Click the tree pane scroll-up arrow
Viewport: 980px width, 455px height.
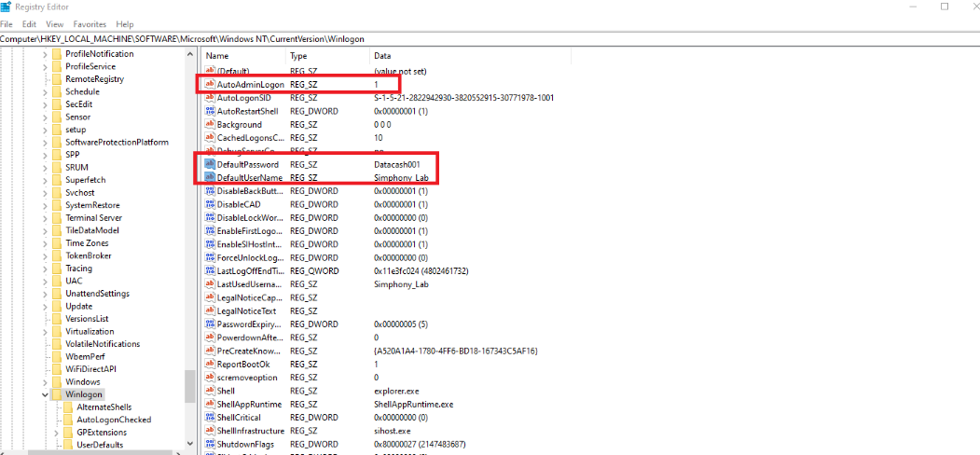[190, 54]
